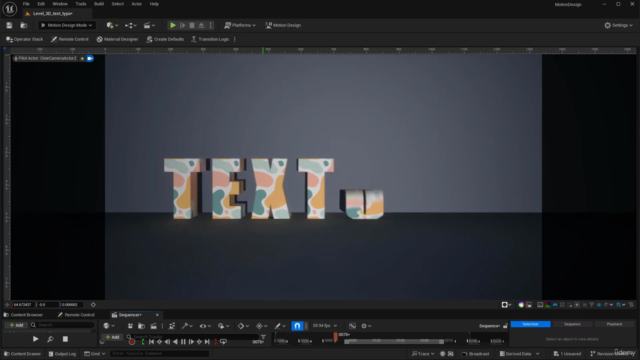Click the Motion Design toolbar button
Viewport: 640px width, 360px height.
(283, 25)
